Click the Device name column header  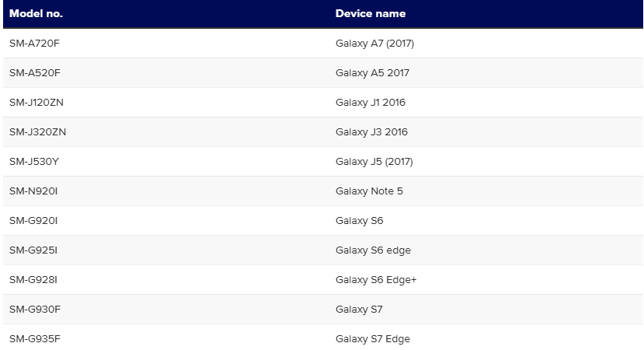370,13
